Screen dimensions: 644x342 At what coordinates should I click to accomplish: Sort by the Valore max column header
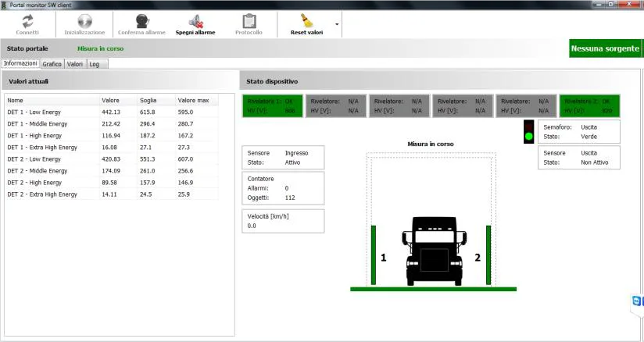click(x=197, y=100)
